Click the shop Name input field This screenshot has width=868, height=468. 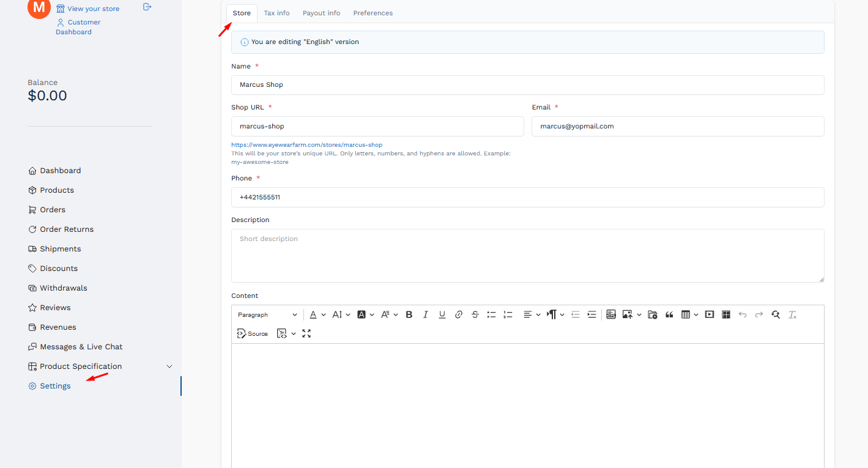527,85
